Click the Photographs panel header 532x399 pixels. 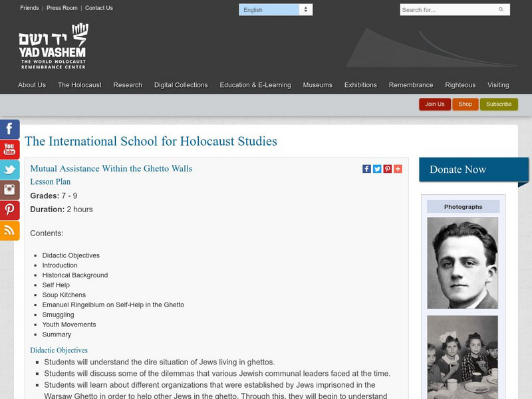tap(463, 207)
